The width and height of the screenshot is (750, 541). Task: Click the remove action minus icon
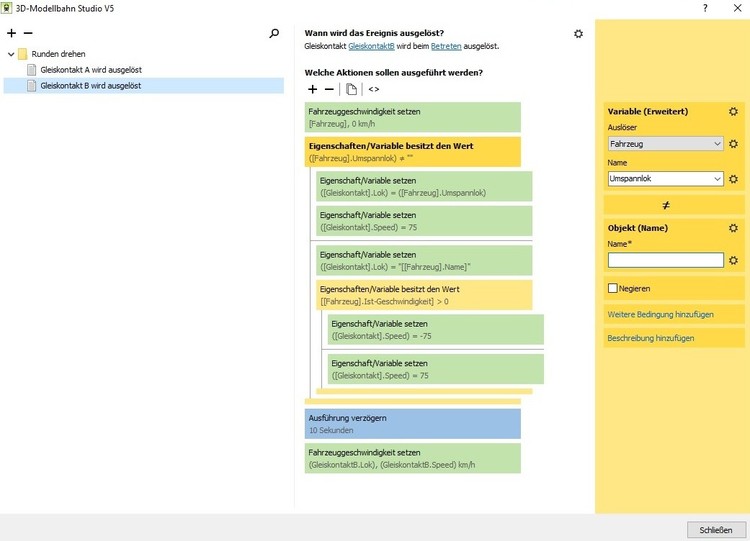coord(330,89)
